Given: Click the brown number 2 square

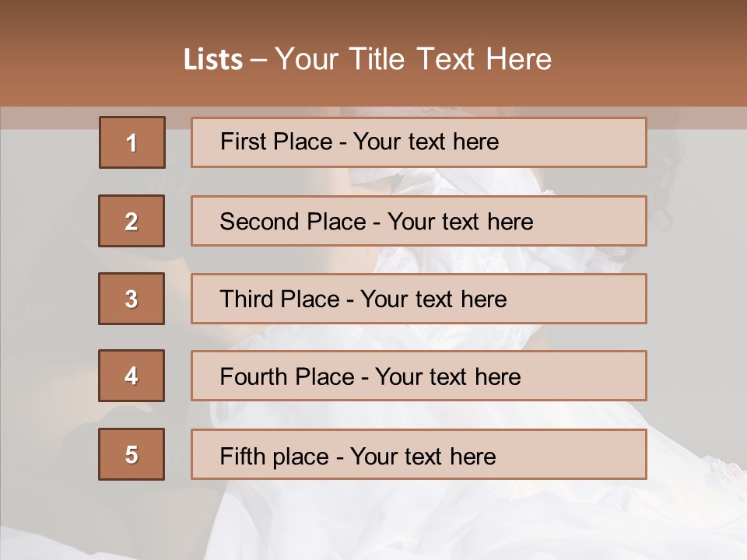Looking at the screenshot, I should 132,221.
